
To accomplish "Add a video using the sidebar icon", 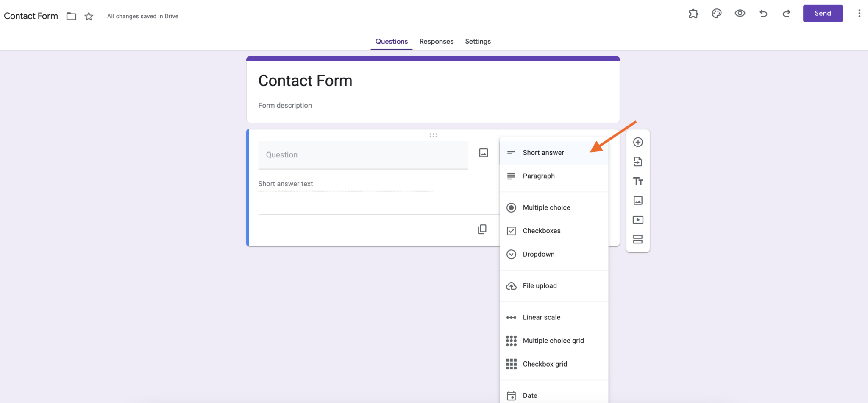I will [x=638, y=219].
